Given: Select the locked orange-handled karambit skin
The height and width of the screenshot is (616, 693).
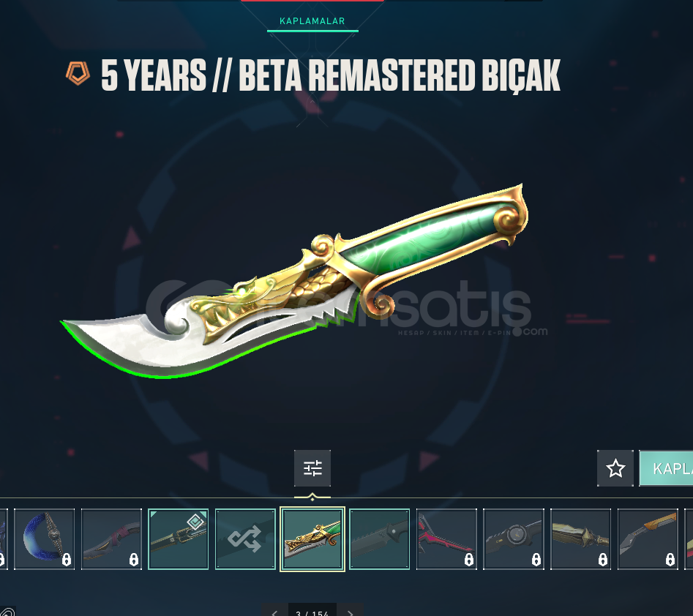Looking at the screenshot, I should (x=648, y=538).
